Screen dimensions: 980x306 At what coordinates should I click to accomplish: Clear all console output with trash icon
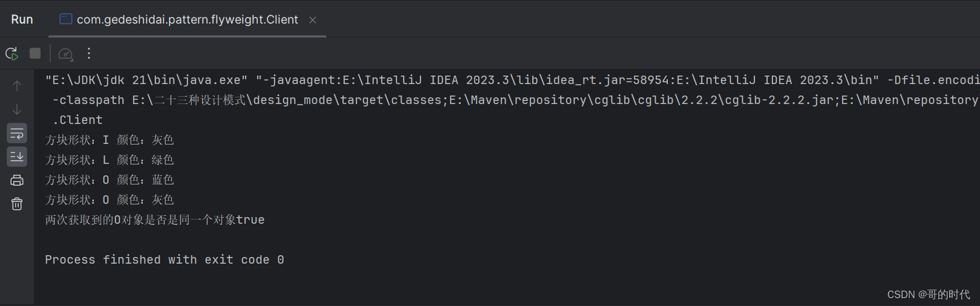tap(17, 204)
